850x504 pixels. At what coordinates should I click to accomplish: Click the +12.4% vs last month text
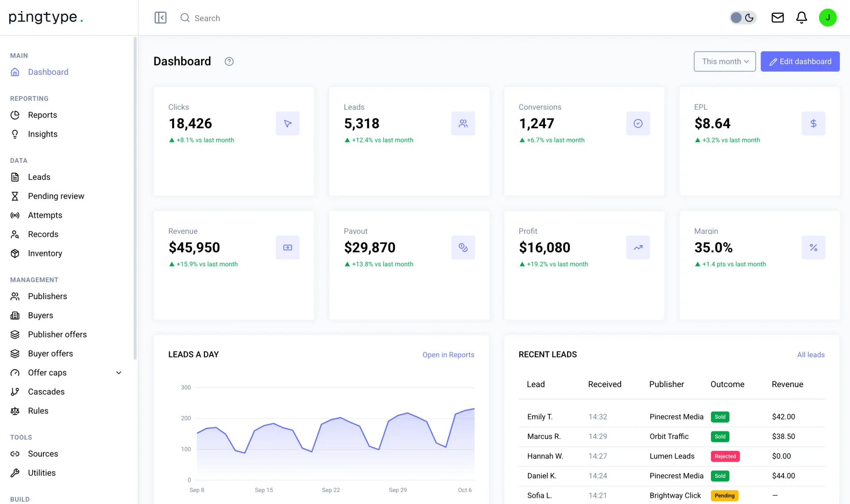[x=382, y=140]
